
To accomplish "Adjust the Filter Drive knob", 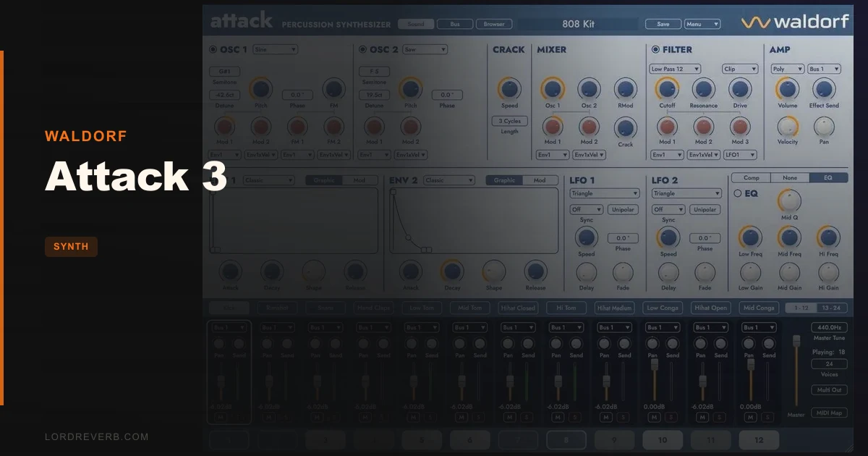I will click(739, 89).
